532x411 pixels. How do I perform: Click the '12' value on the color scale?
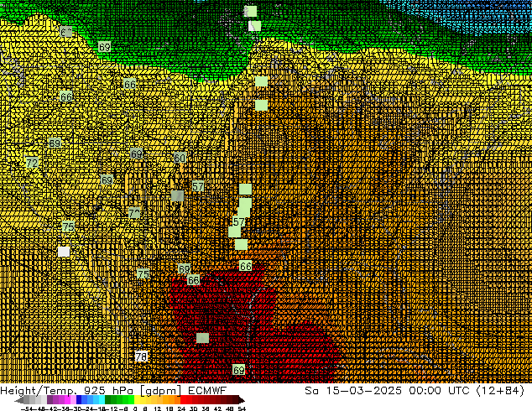click(x=158, y=408)
